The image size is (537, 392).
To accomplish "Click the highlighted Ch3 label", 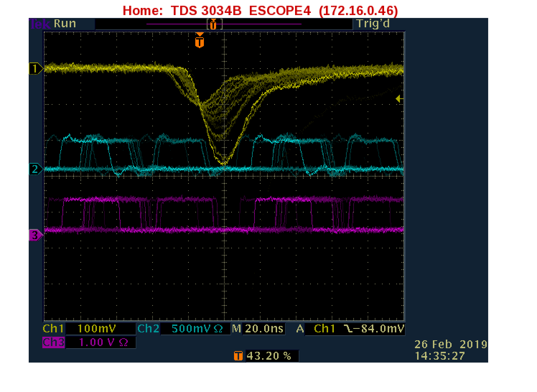I will [53, 342].
